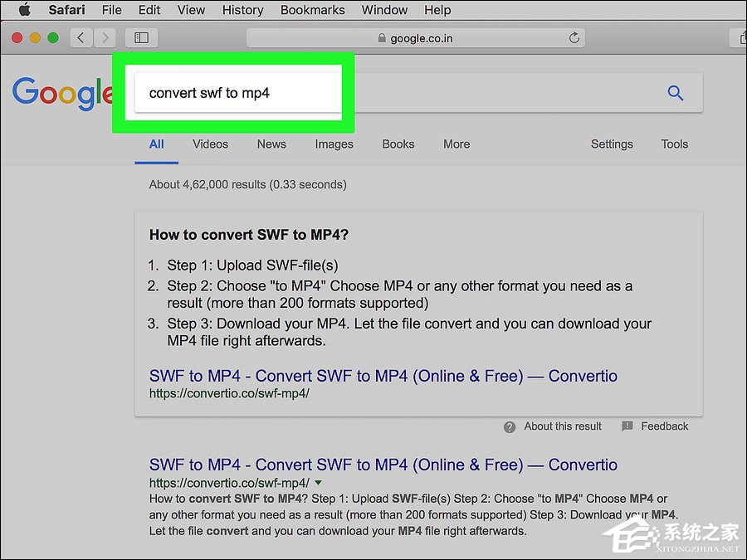Click the search box containing convert swf to mp4
747x560 pixels.
tap(418, 93)
